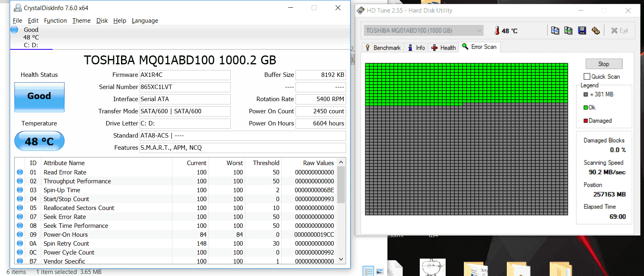The width and height of the screenshot is (644, 276).
Task: Open the TOSHIBA MQ01ABD100 drive dropdown in HD Tune
Action: coord(424,30)
